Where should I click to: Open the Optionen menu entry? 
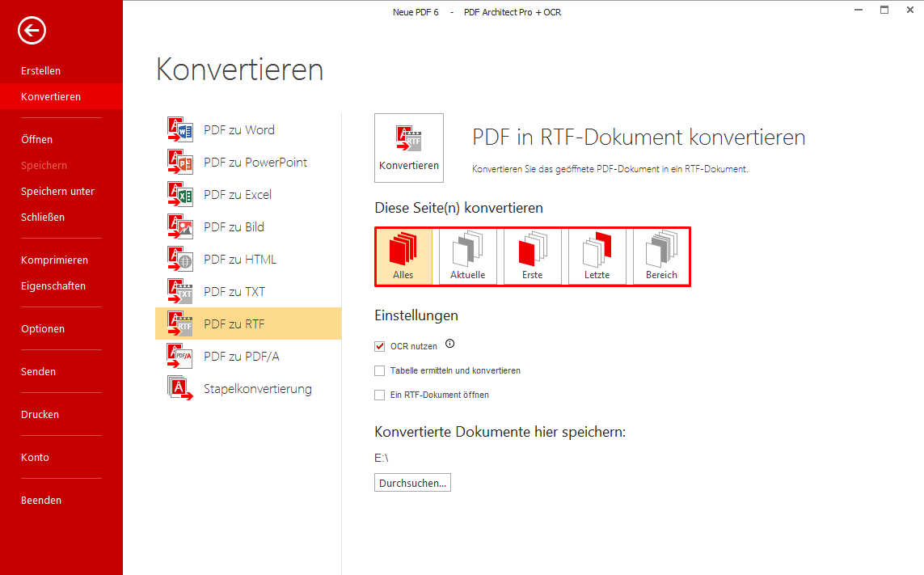[42, 328]
